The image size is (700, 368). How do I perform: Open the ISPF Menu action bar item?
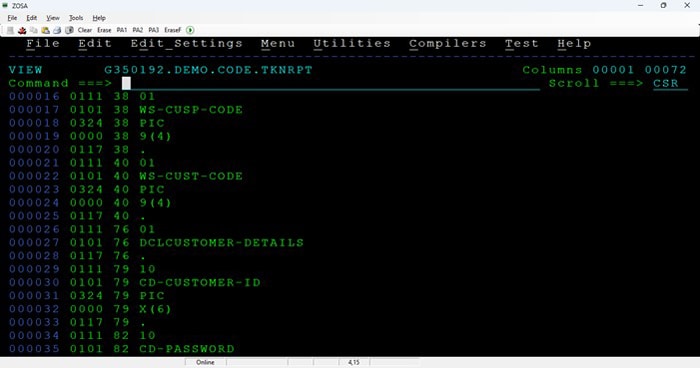click(x=278, y=44)
